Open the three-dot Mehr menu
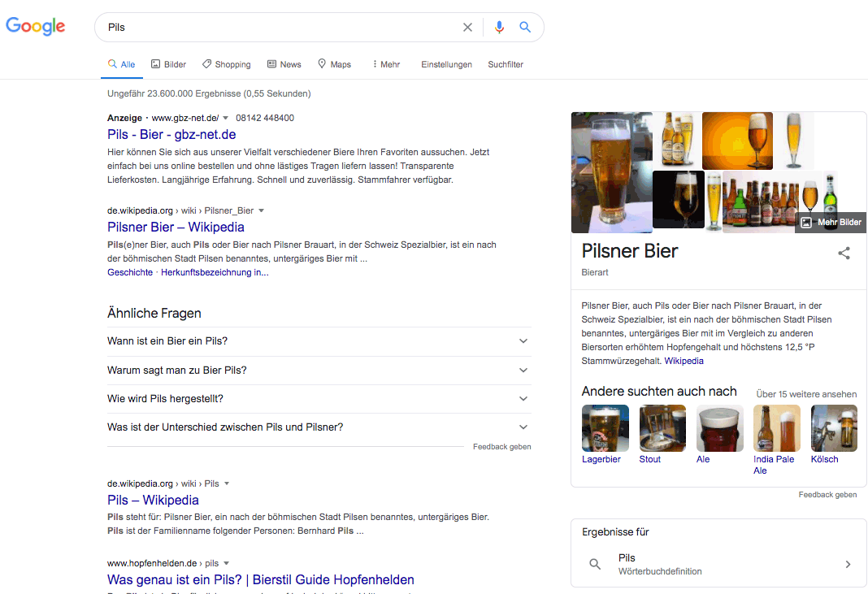 click(x=385, y=64)
